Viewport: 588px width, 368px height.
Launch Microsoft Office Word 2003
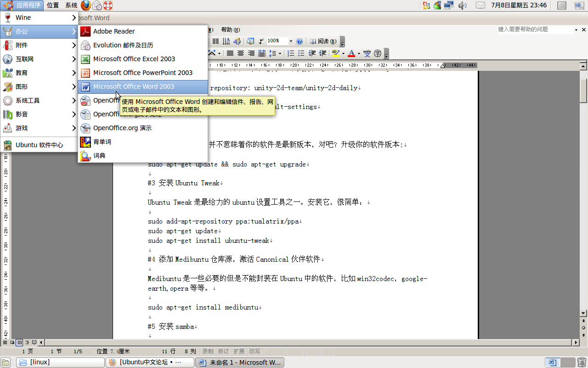pos(143,86)
